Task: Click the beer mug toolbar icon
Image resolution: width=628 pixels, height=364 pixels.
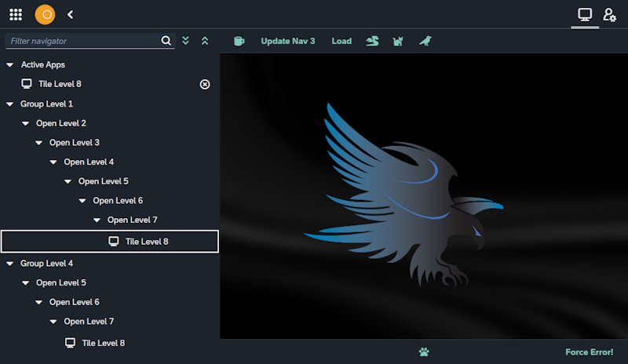Action: 239,41
